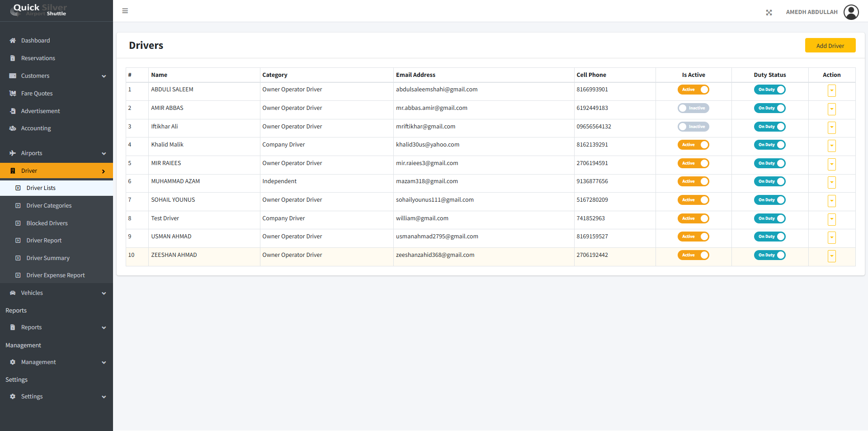
Task: Open action dropdown for ABDULI SALEEM
Action: (x=831, y=90)
